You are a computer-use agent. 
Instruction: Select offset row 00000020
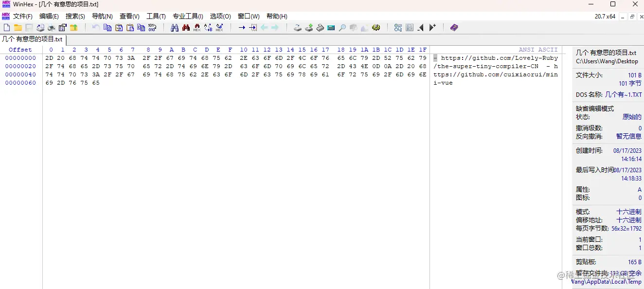pyautogui.click(x=20, y=66)
